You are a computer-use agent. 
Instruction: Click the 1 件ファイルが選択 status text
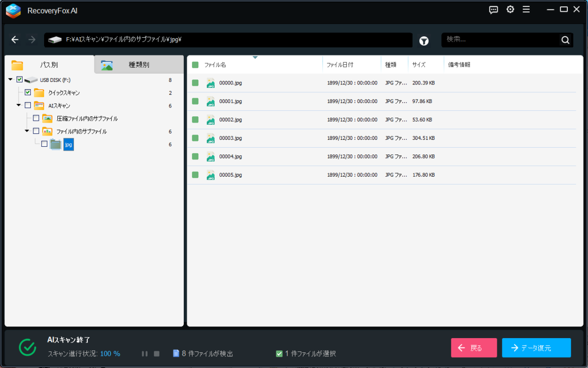coord(311,354)
